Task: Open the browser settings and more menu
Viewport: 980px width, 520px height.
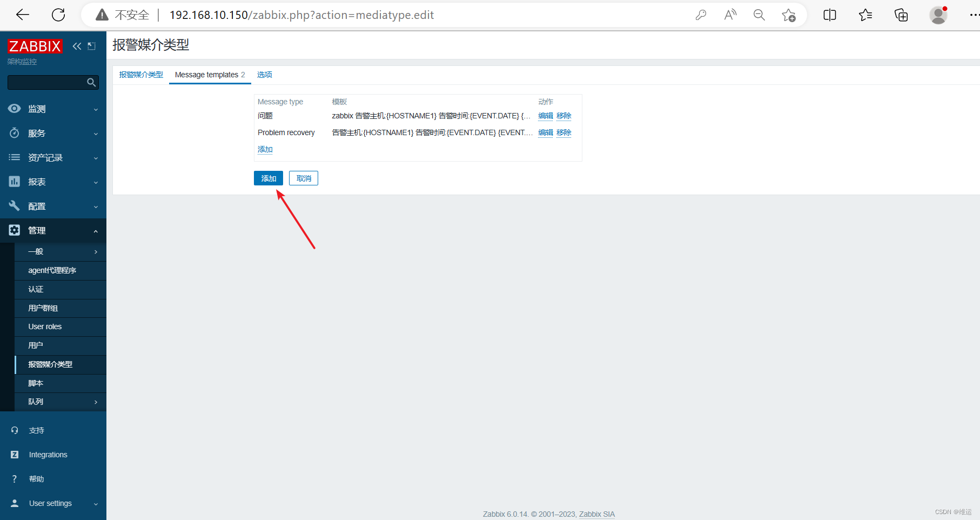Action: click(x=974, y=15)
